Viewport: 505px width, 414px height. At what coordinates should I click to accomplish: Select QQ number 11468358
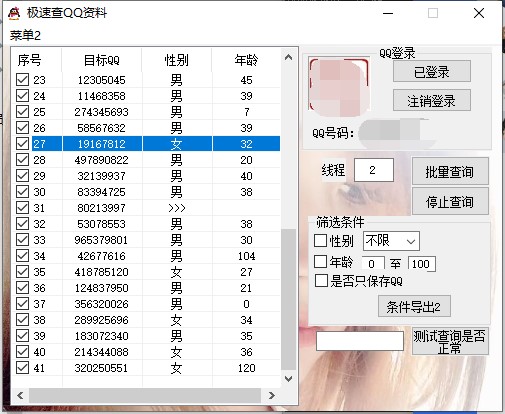coord(101,96)
